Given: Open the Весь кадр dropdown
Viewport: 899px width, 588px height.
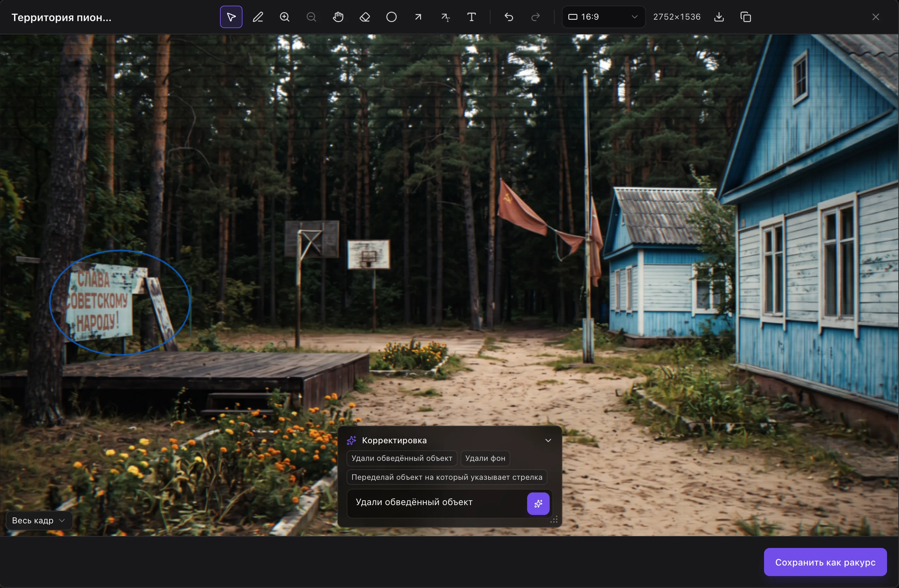Looking at the screenshot, I should tap(39, 521).
